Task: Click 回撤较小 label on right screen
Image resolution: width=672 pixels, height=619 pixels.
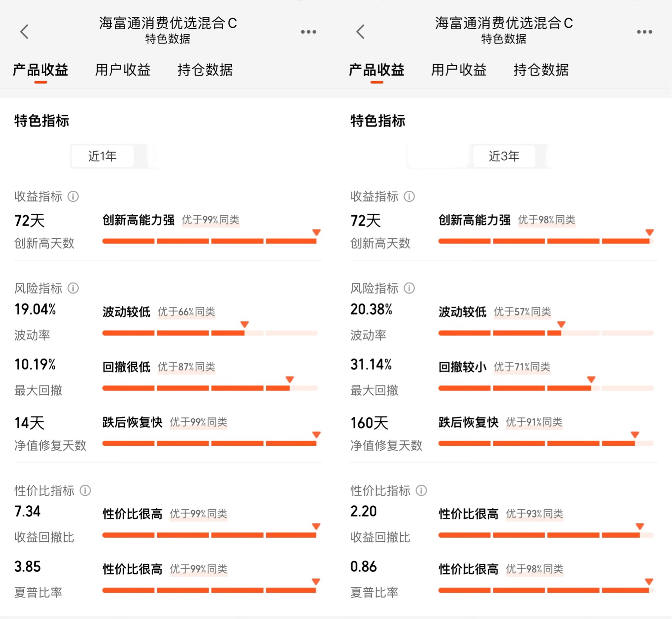Action: coord(462,367)
